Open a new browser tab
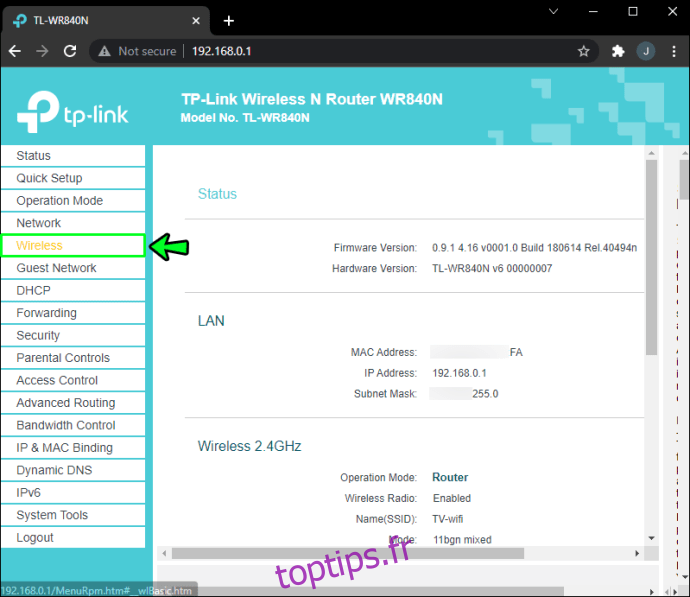Image resolution: width=690 pixels, height=597 pixels. [229, 21]
